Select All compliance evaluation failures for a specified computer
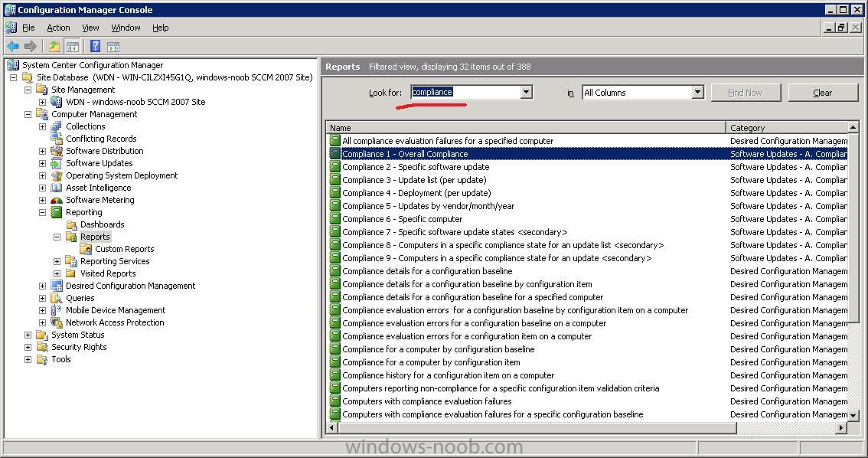The height and width of the screenshot is (458, 868). tap(448, 141)
